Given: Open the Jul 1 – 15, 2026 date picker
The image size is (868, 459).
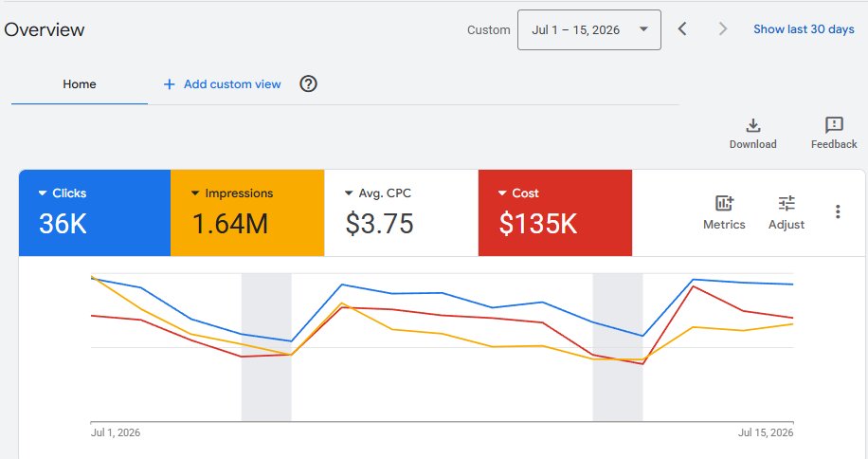Looking at the screenshot, I should coord(589,30).
